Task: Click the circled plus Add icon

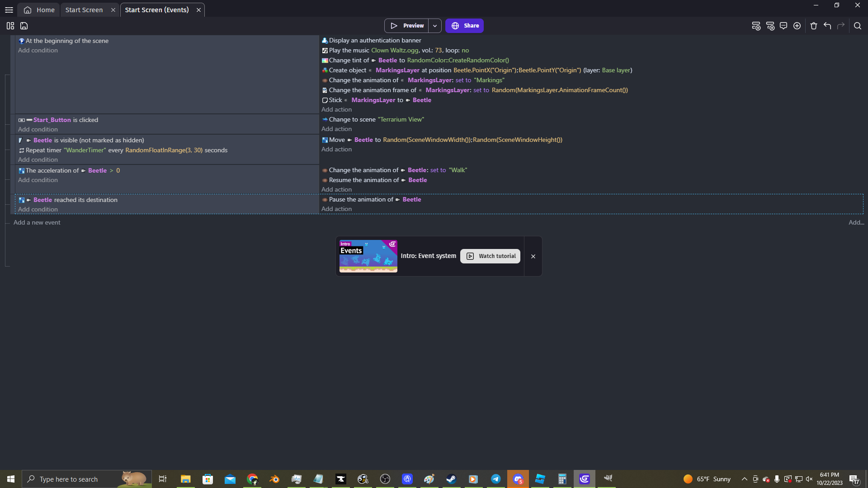Action: coord(797,26)
